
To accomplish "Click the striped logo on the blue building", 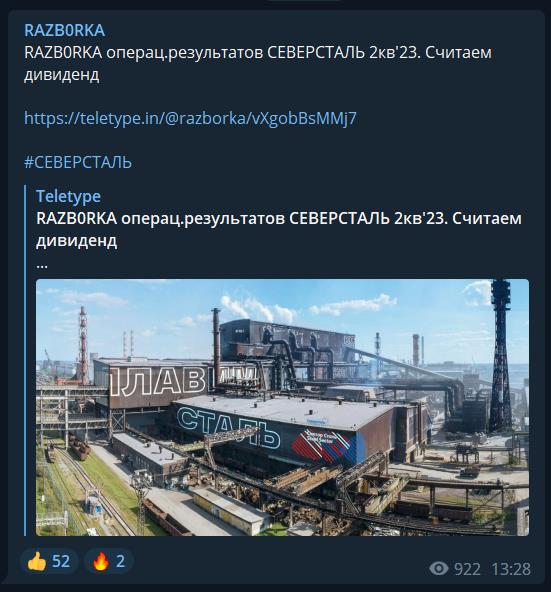I will (x=325, y=446).
